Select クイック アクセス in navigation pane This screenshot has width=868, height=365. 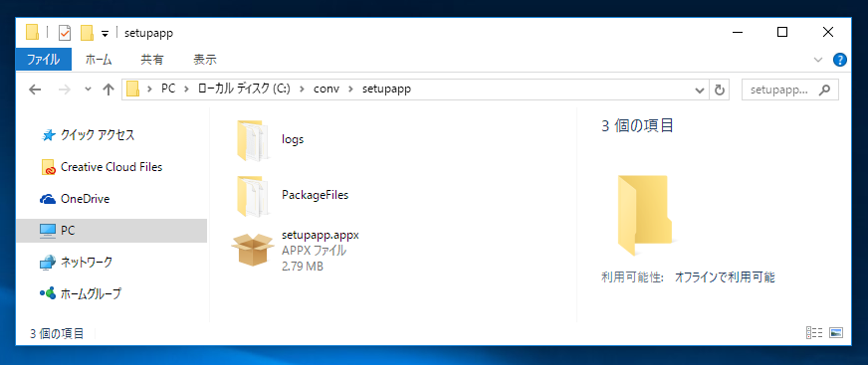pos(98,135)
